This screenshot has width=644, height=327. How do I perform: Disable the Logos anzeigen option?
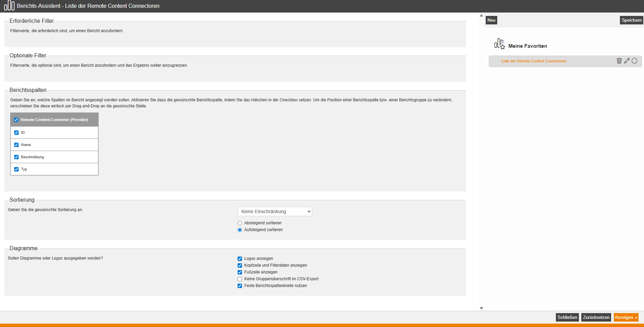point(240,259)
